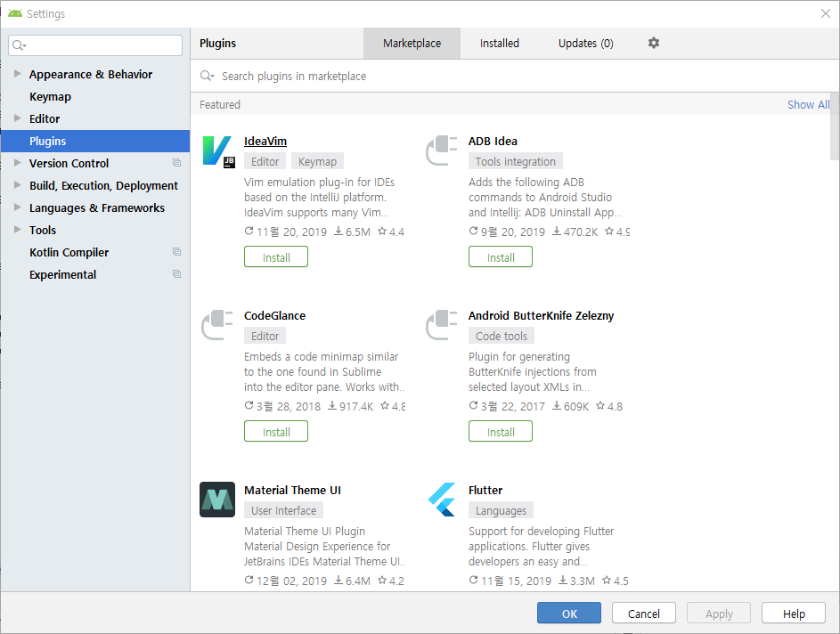
Task: Click the marketplace search magnifier icon
Action: tap(207, 76)
